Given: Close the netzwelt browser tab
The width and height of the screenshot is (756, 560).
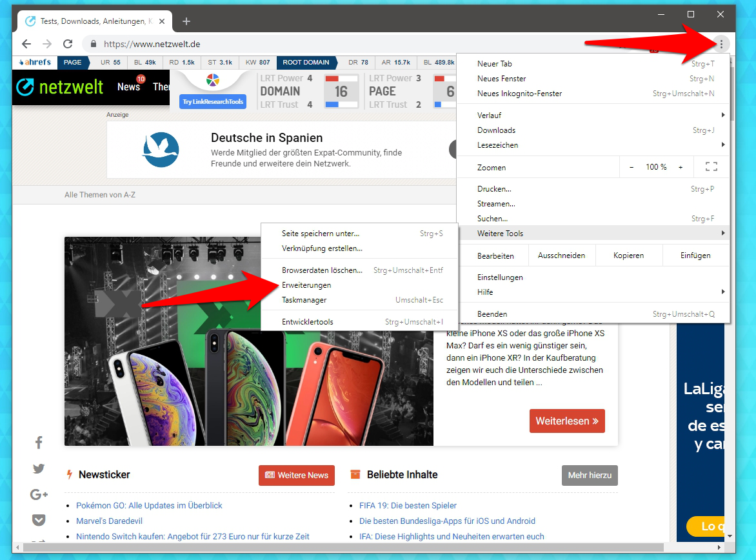Looking at the screenshot, I should (x=162, y=21).
